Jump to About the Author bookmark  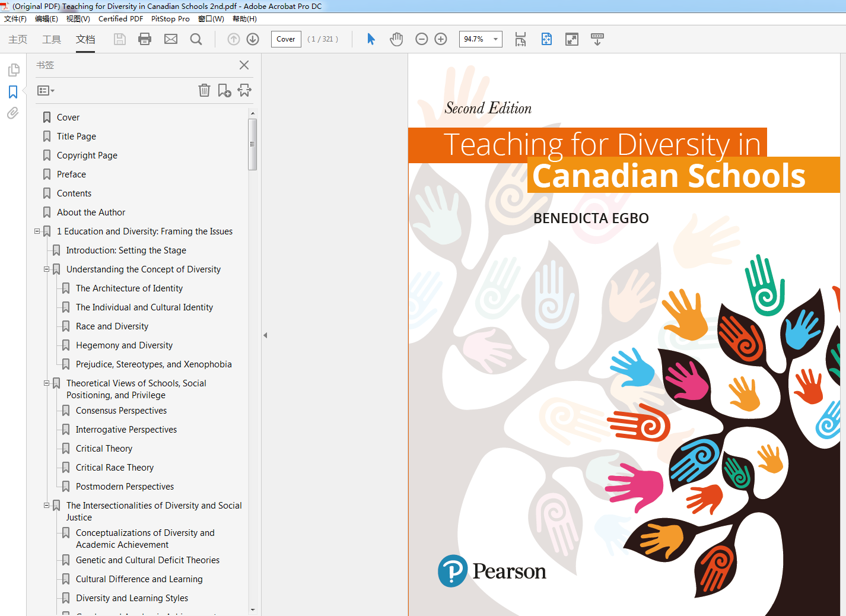coord(91,212)
